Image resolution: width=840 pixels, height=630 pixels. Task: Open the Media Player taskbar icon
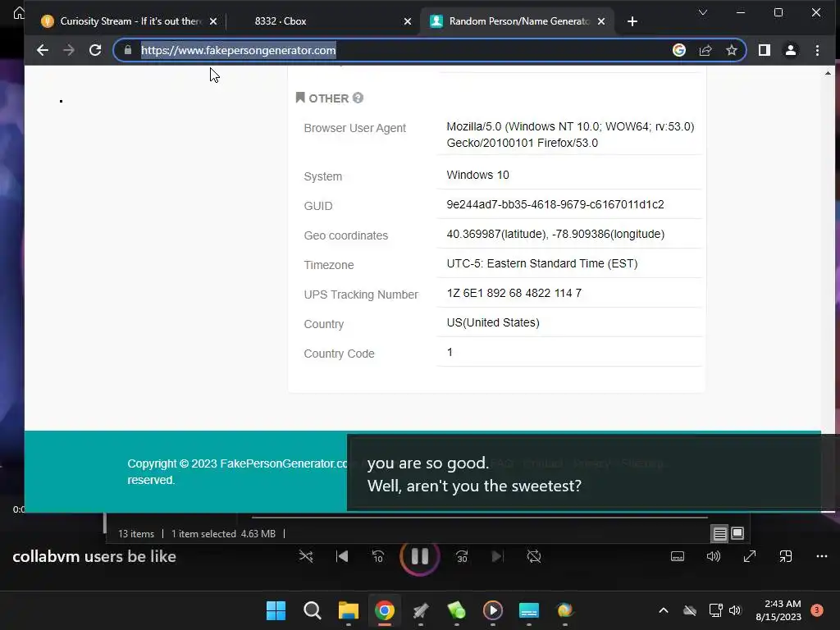[493, 610]
